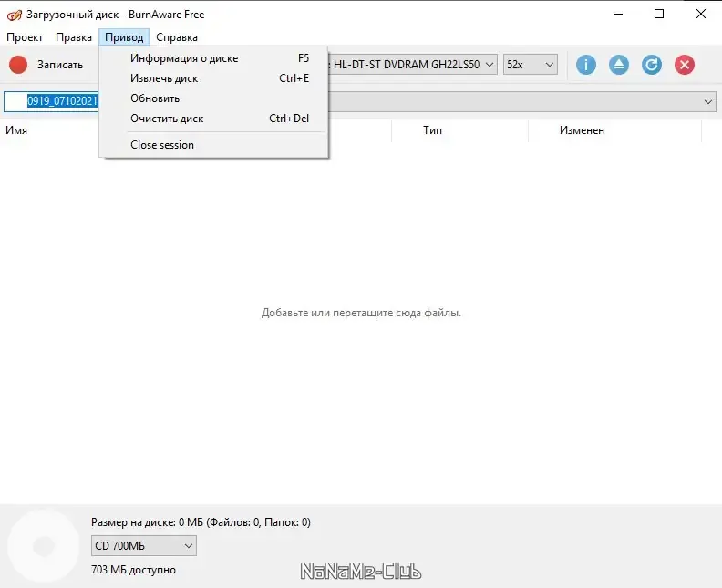Screen dimensions: 722x588
Task: Sort by the Изменен column header
Action: pyautogui.click(x=582, y=130)
